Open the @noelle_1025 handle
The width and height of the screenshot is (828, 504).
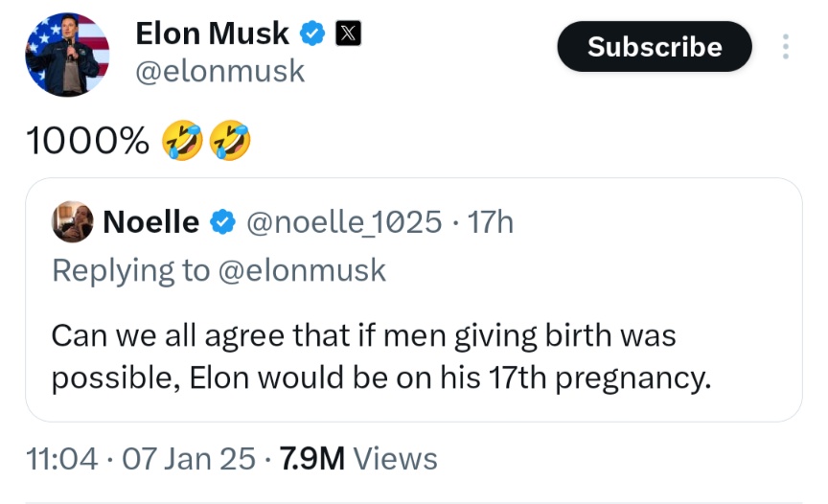tap(345, 222)
